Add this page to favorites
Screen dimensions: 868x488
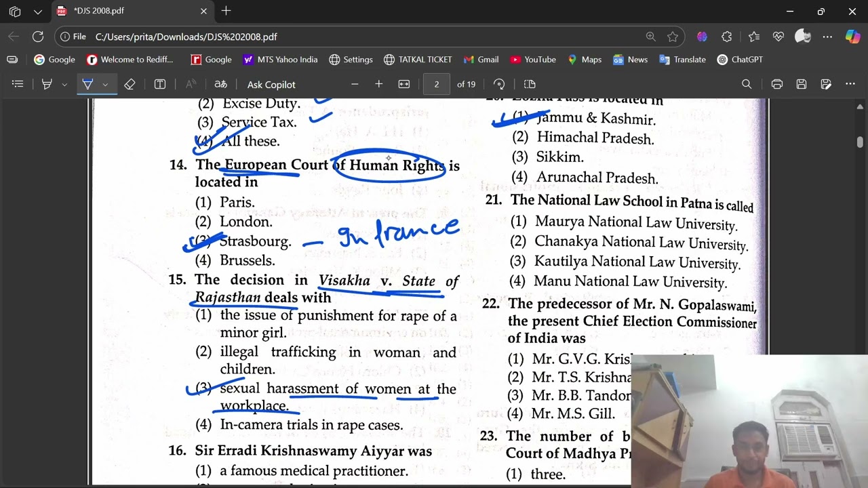click(x=673, y=37)
